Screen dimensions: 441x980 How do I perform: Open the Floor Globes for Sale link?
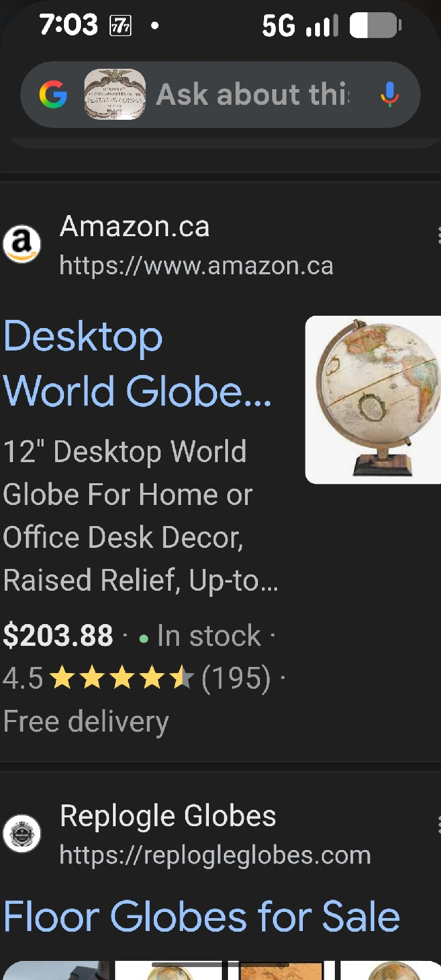201,916
